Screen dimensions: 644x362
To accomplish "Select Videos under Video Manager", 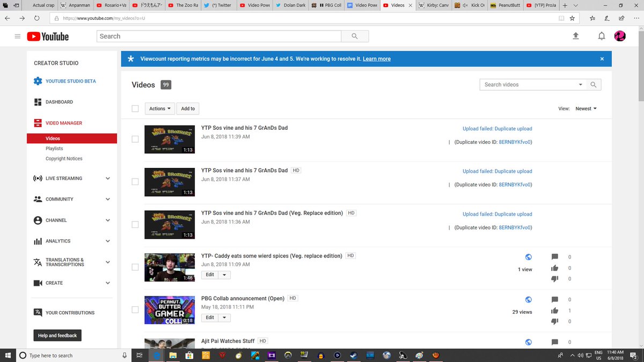I will click(x=72, y=138).
